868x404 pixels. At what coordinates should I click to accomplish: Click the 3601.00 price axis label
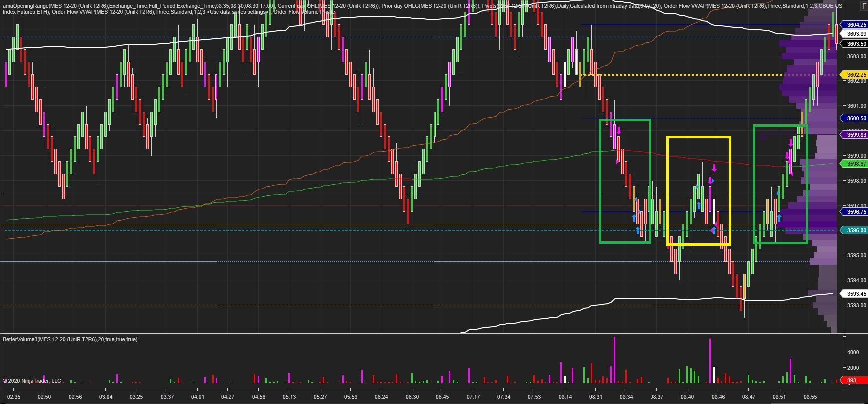857,106
